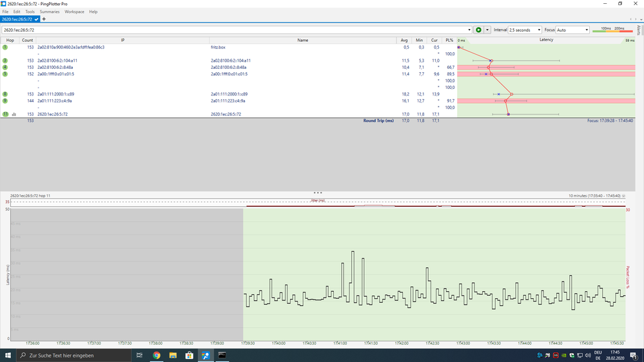Click the Name column header

303,40
